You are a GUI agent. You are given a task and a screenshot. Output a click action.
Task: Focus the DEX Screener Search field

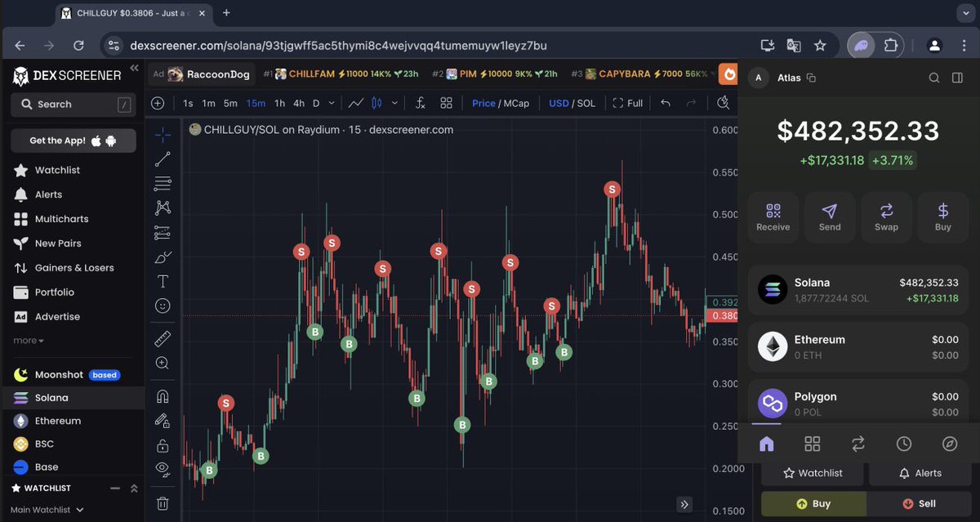(x=73, y=104)
